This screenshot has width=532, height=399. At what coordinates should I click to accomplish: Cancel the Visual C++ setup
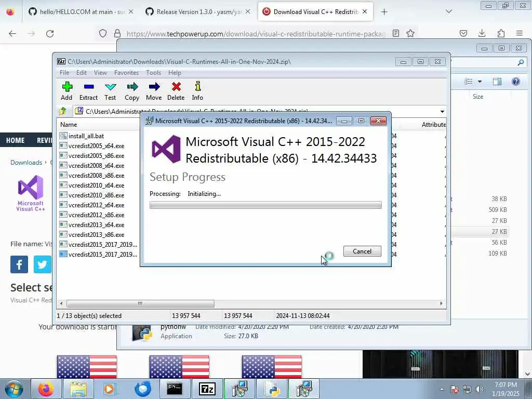[x=362, y=251]
